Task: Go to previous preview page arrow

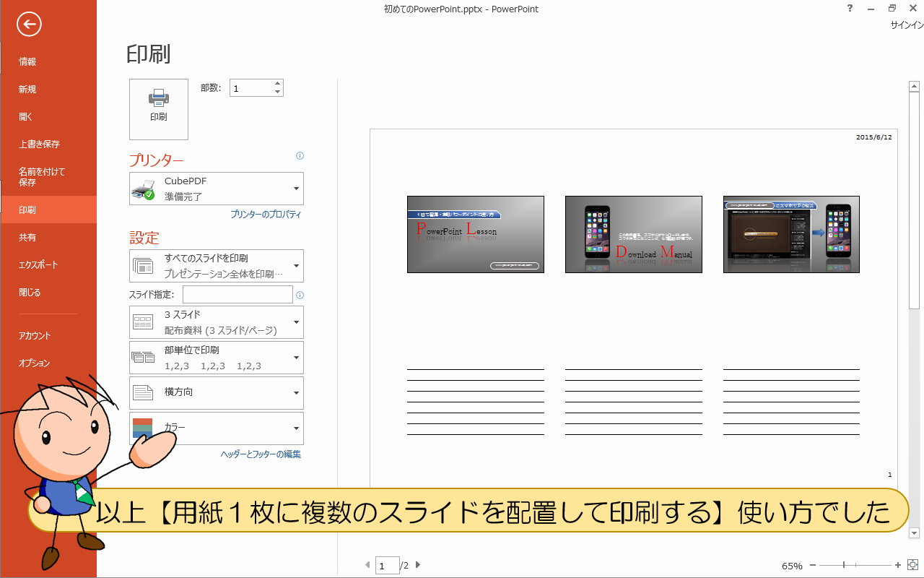Action: click(x=368, y=565)
